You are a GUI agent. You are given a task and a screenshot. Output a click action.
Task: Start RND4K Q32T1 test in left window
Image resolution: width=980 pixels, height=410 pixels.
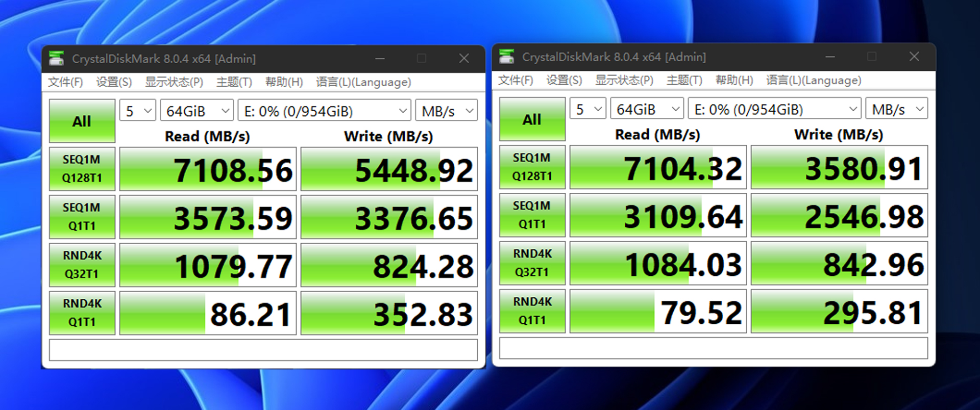[x=82, y=265]
